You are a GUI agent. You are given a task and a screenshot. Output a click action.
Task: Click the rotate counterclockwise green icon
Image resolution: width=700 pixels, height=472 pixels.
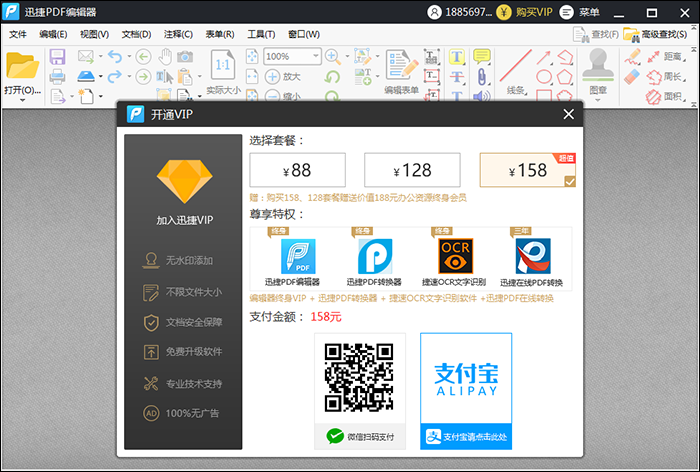(x=332, y=76)
